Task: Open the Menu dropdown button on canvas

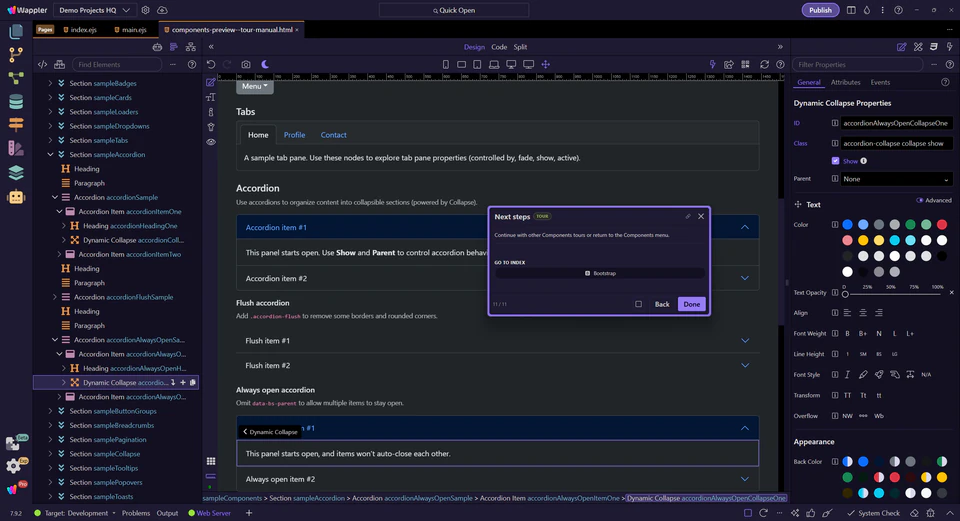Action: click(255, 86)
